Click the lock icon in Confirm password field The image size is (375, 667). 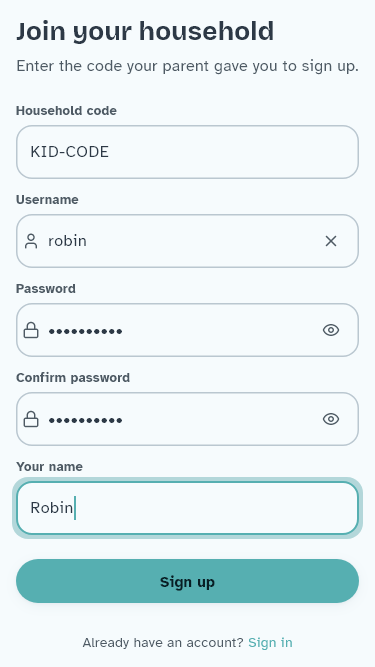click(31, 419)
